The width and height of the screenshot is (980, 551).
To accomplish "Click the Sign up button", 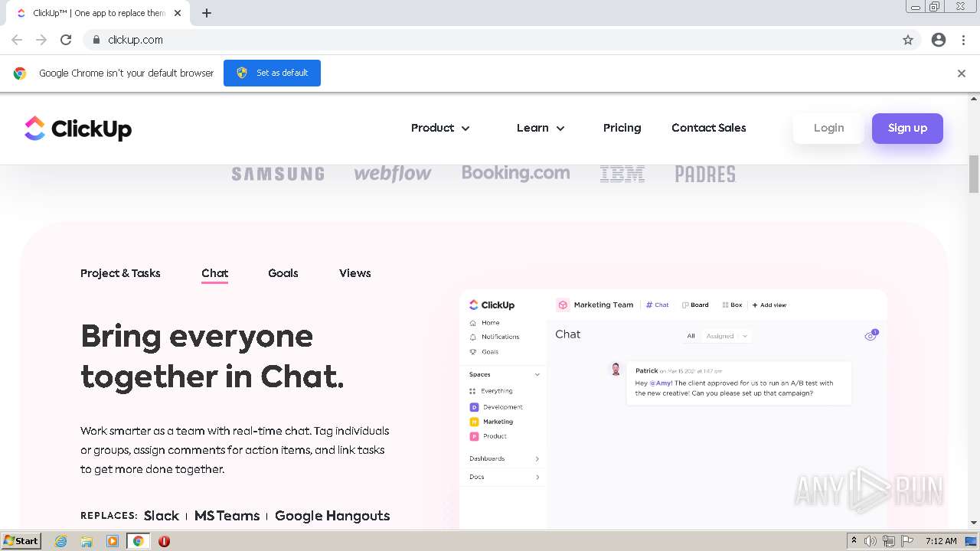I will click(x=907, y=128).
